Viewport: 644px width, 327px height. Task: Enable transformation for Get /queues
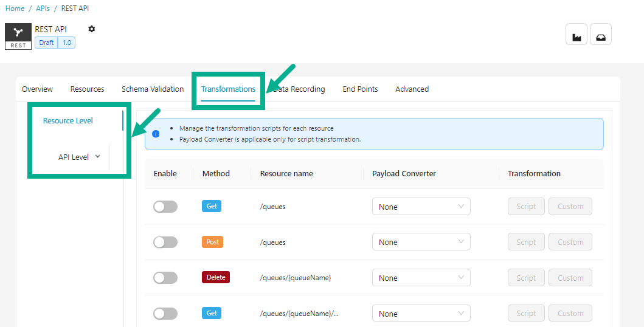point(165,207)
